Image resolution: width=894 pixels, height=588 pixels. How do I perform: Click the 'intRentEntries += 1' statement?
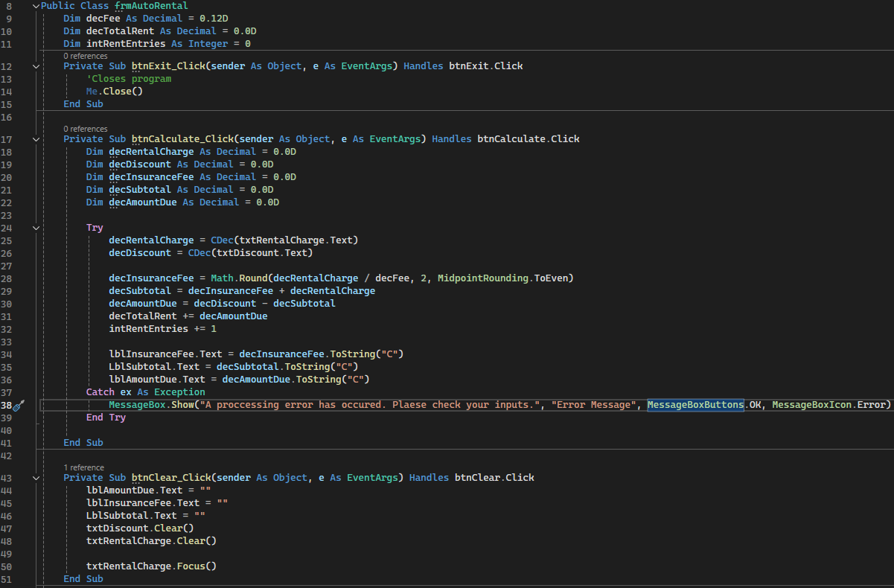pos(162,329)
